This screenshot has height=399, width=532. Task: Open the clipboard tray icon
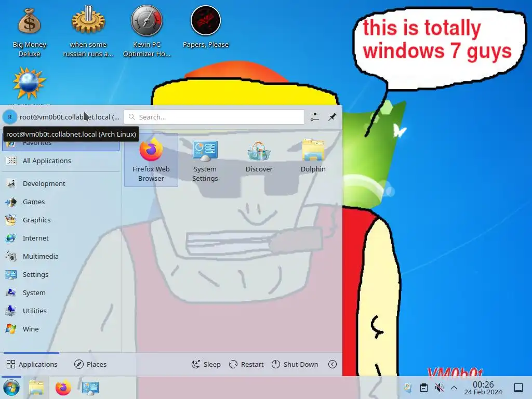424,388
